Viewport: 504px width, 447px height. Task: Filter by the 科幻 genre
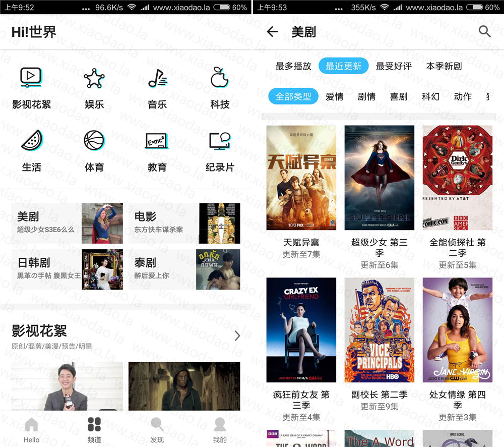(431, 96)
